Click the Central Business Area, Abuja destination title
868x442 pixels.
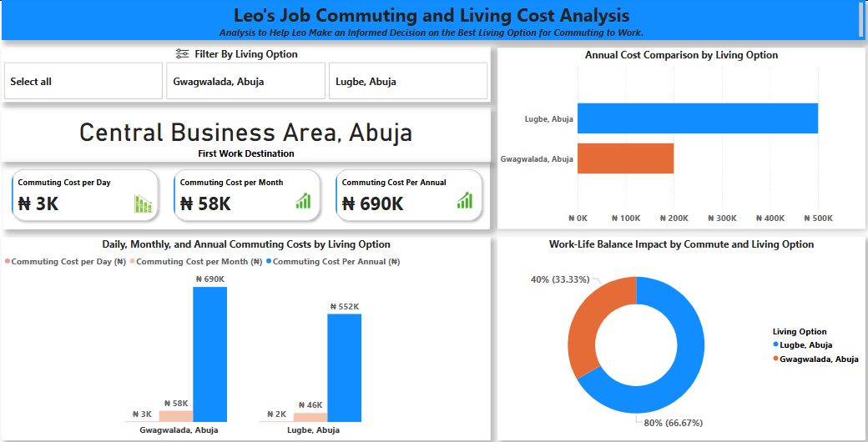[x=245, y=133]
